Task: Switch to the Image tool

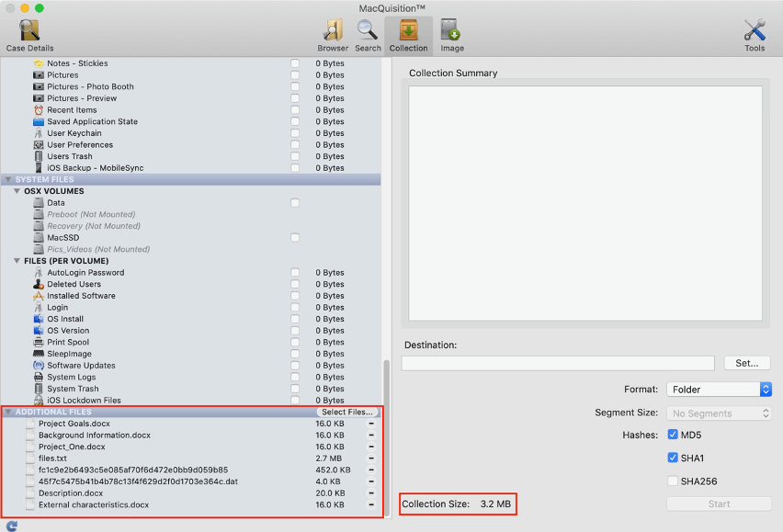Action: (451, 35)
